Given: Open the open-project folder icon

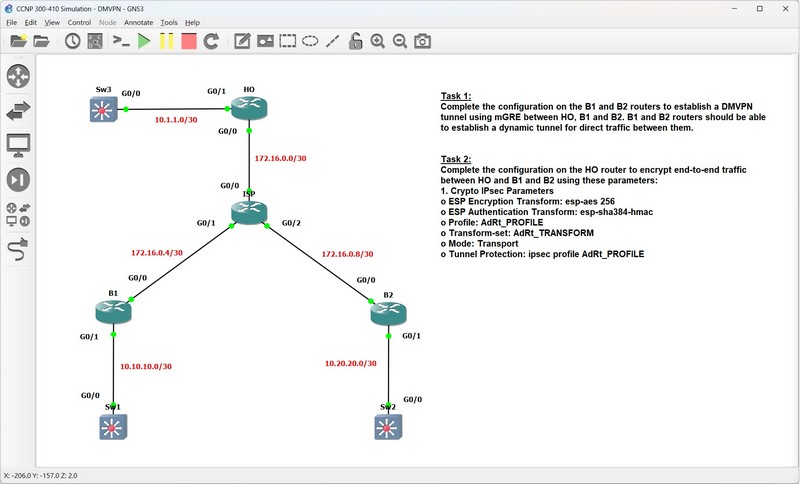Looking at the screenshot, I should pyautogui.click(x=41, y=41).
